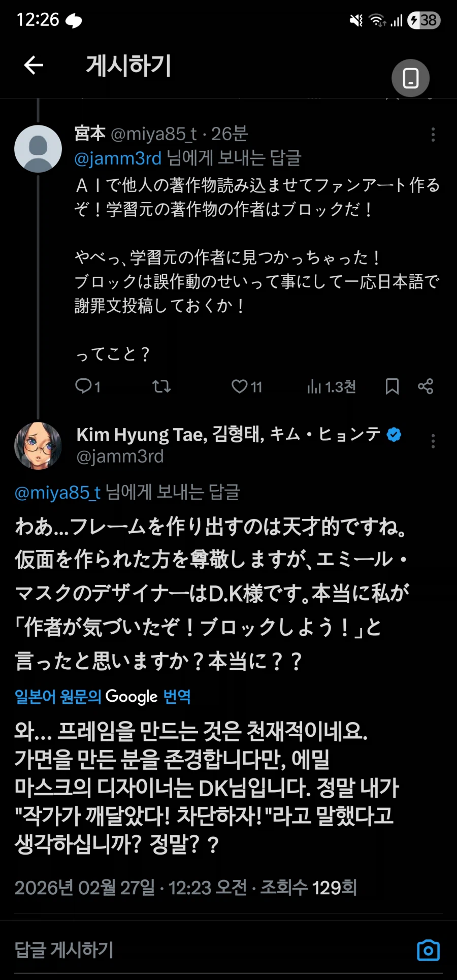Screen dimensions: 457x980
Task: Open the reply composer for 宮本's tweet
Action: (x=86, y=386)
